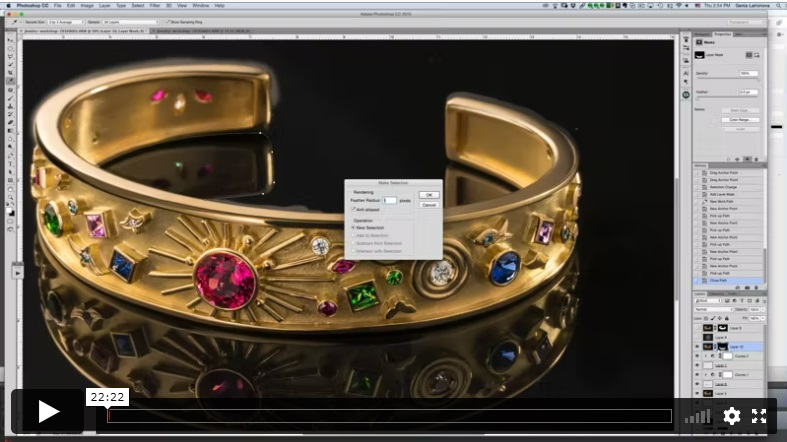Click the lock position icon in Layers
Image resolution: width=787 pixels, height=442 pixels.
[720, 318]
